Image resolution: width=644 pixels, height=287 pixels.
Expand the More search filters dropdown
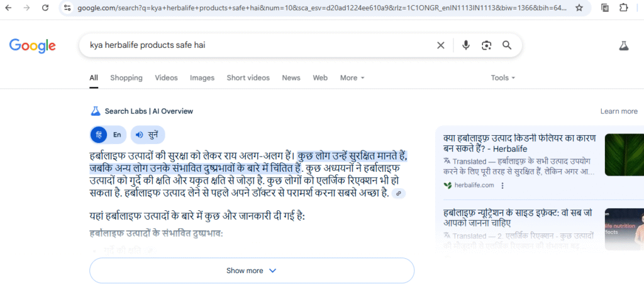pyautogui.click(x=352, y=77)
